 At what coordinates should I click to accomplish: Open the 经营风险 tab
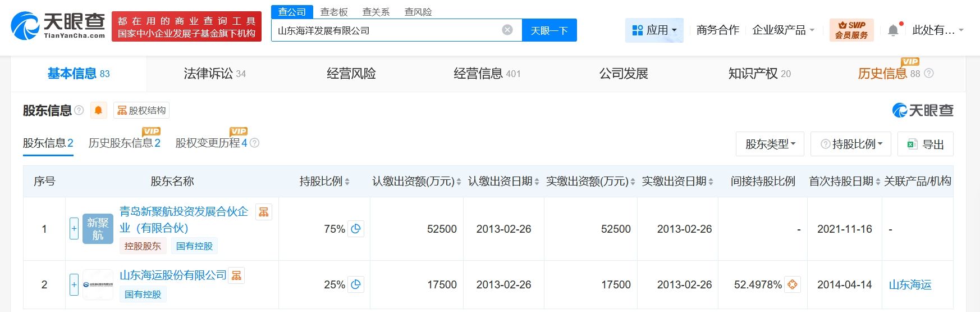click(x=351, y=74)
